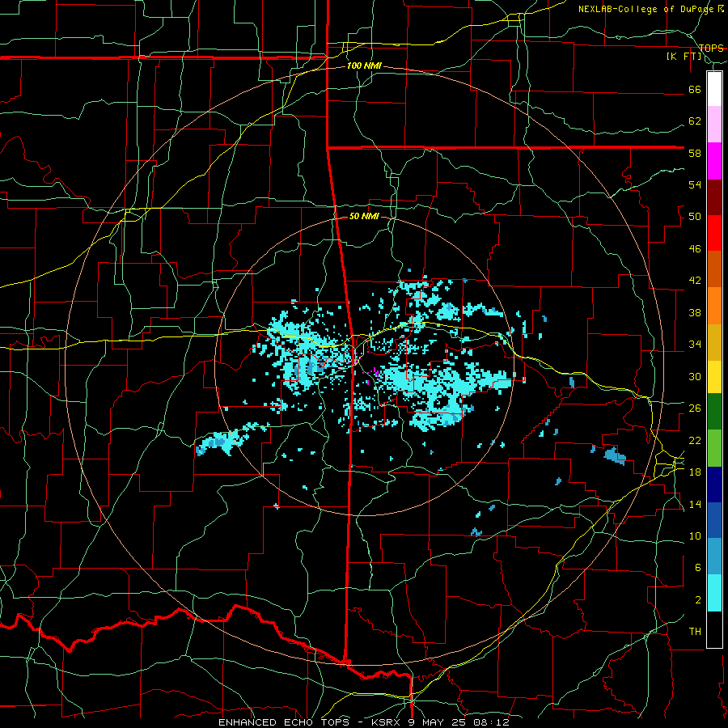The width and height of the screenshot is (728, 728).
Task: Click the "10" legend value
Action: [x=695, y=536]
